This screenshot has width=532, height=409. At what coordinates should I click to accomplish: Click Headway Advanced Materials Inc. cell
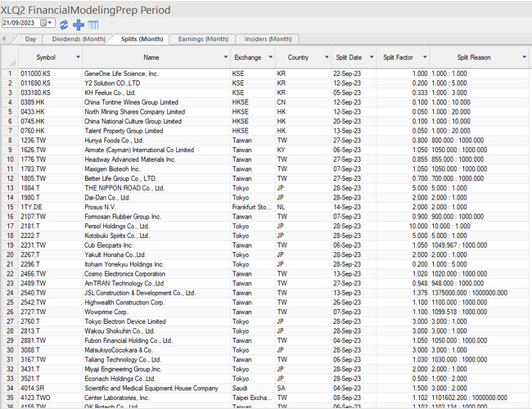pyautogui.click(x=156, y=160)
